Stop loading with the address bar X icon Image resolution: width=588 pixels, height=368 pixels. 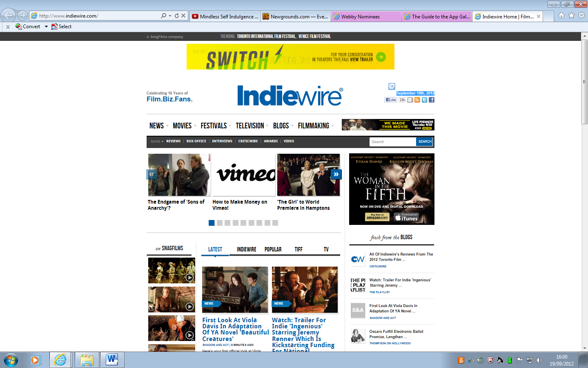tap(183, 16)
